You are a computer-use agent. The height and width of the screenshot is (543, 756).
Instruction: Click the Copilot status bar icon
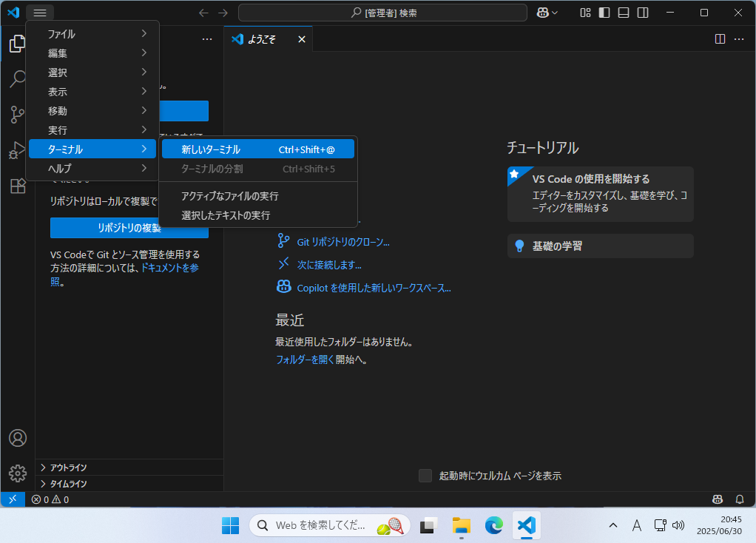click(718, 499)
